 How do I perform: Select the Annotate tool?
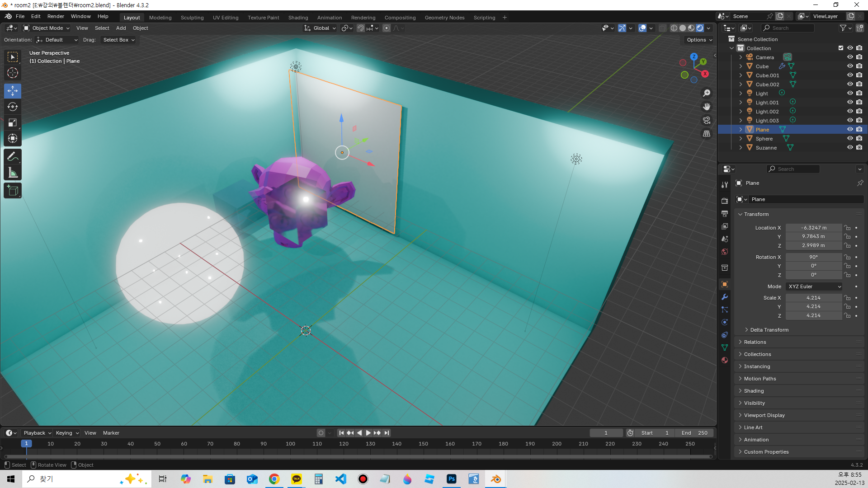click(x=13, y=156)
